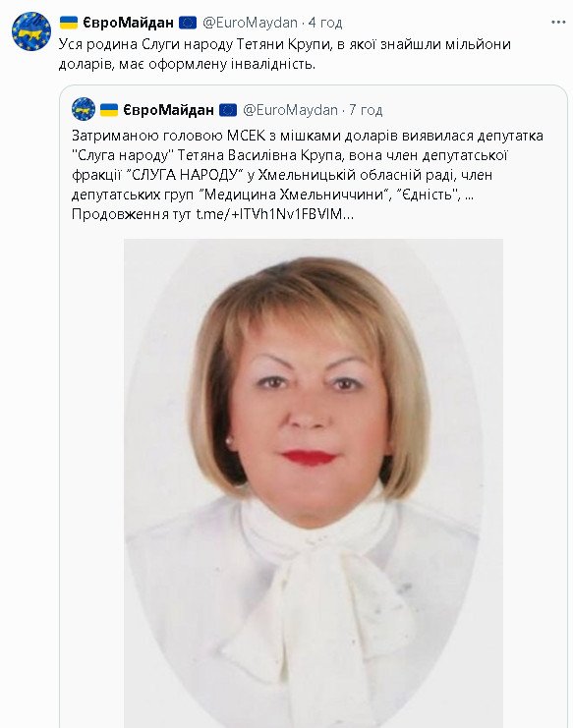Click the small avatar in the quoted tweet

coord(84,110)
